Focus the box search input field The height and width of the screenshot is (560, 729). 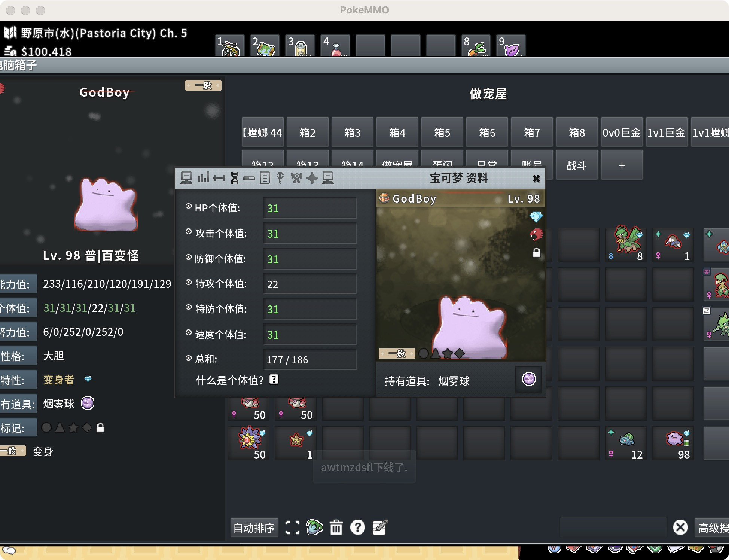coord(613,527)
